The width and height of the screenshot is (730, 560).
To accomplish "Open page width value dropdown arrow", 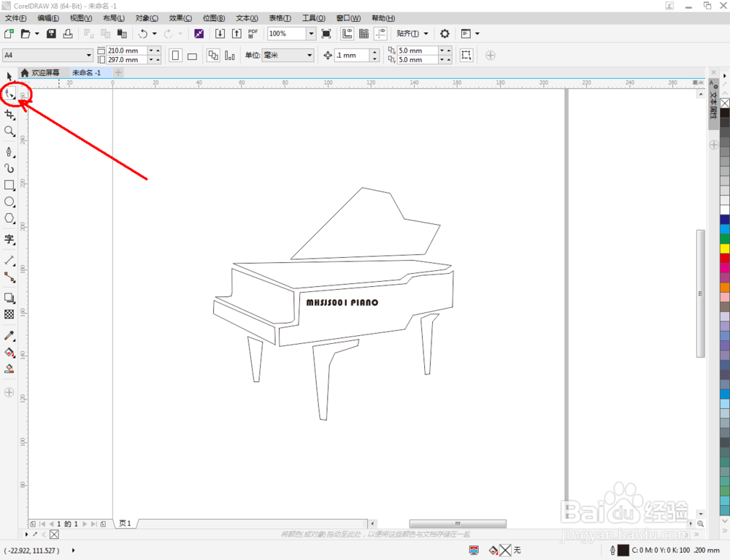I will click(151, 50).
